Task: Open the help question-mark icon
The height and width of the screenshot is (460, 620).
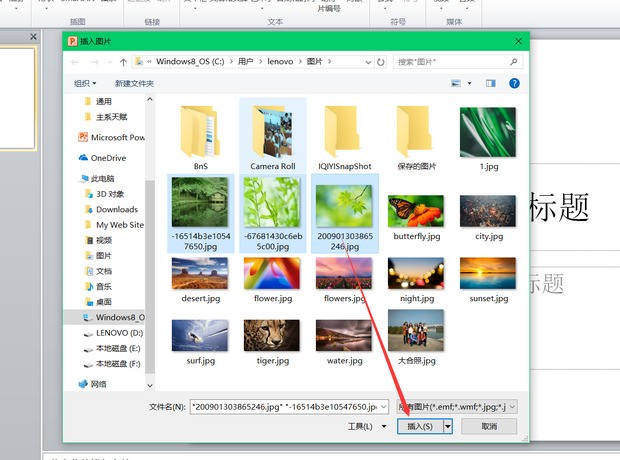Action: tap(514, 84)
